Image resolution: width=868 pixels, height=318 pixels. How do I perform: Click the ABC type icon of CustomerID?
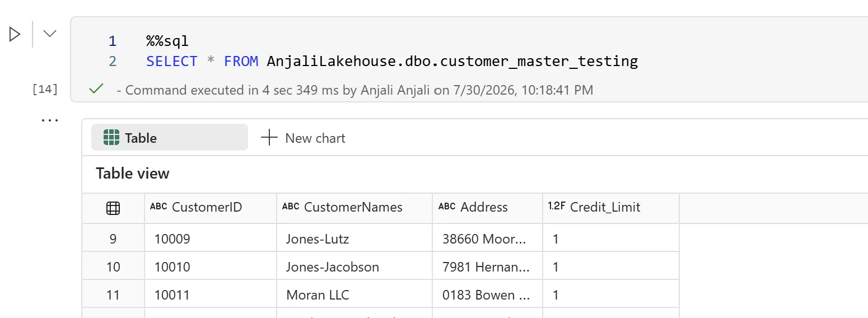click(x=158, y=207)
